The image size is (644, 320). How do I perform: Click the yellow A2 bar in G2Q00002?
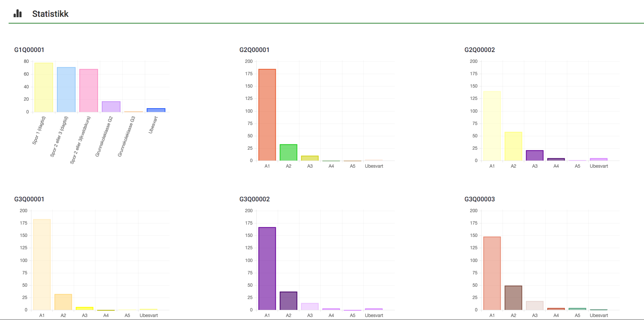click(513, 146)
